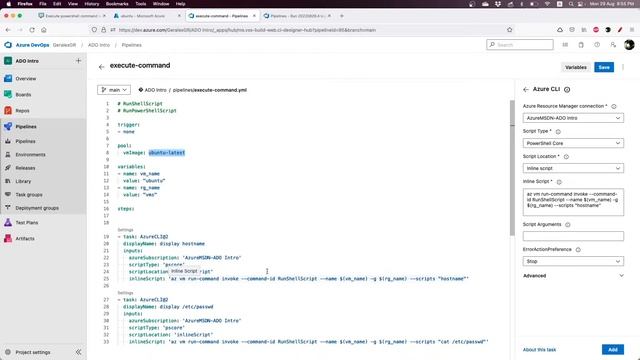Click back arrow beside Azure CLI title
The height and width of the screenshot is (360, 640).
pos(526,89)
